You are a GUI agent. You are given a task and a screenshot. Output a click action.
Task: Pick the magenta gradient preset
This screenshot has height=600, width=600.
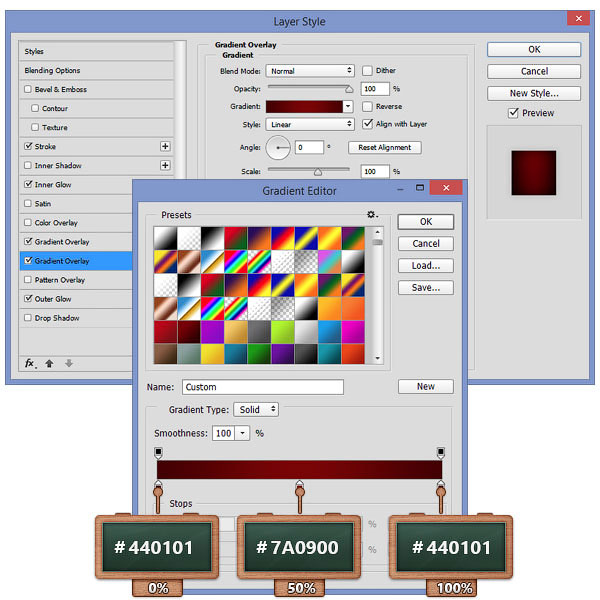click(353, 332)
